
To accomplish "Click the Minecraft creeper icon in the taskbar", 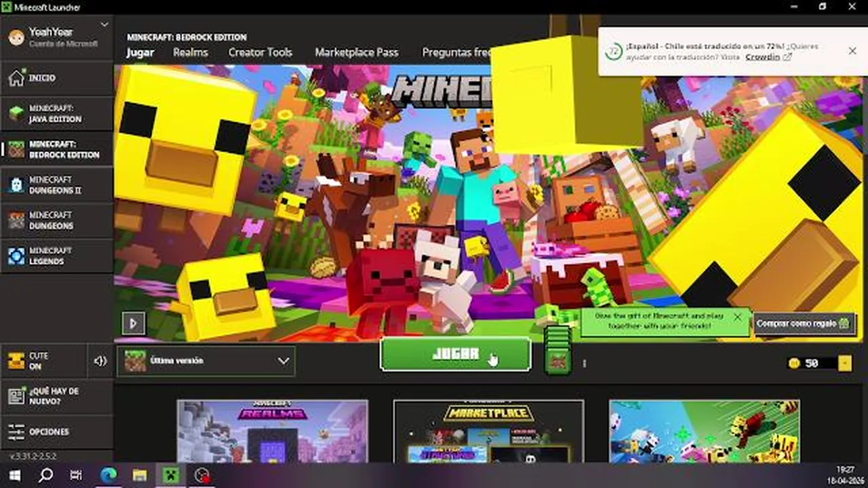I will click(170, 476).
